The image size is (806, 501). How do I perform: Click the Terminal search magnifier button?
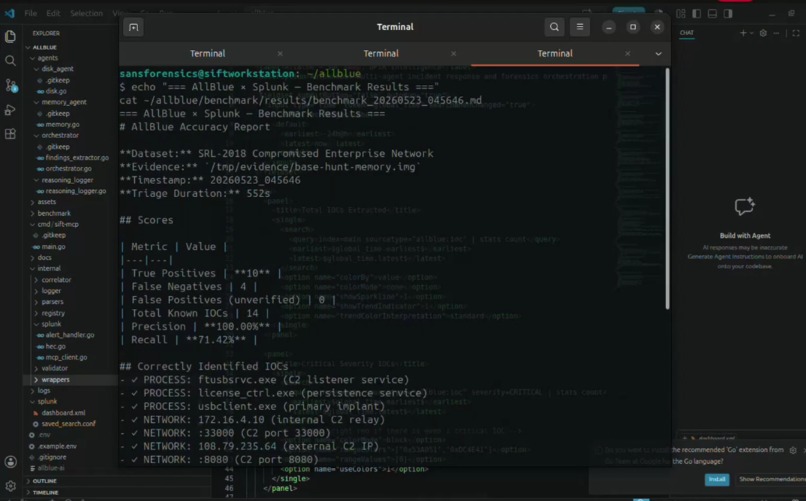point(554,27)
